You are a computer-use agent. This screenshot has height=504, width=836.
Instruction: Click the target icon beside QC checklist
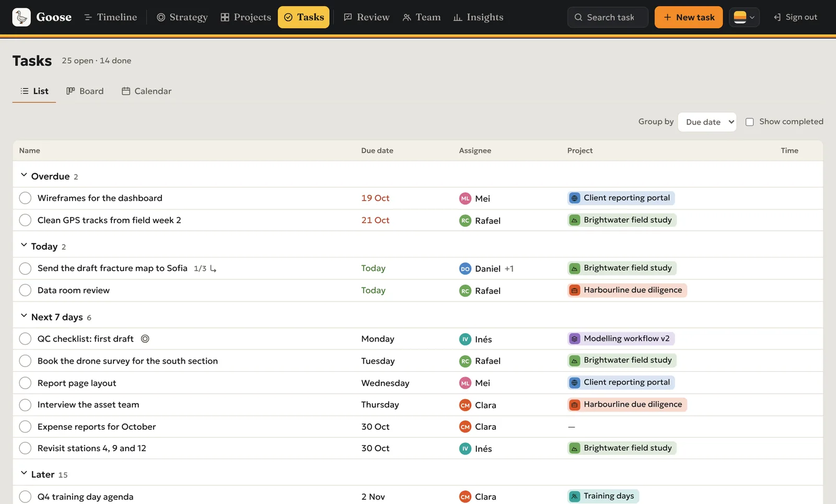pos(145,338)
